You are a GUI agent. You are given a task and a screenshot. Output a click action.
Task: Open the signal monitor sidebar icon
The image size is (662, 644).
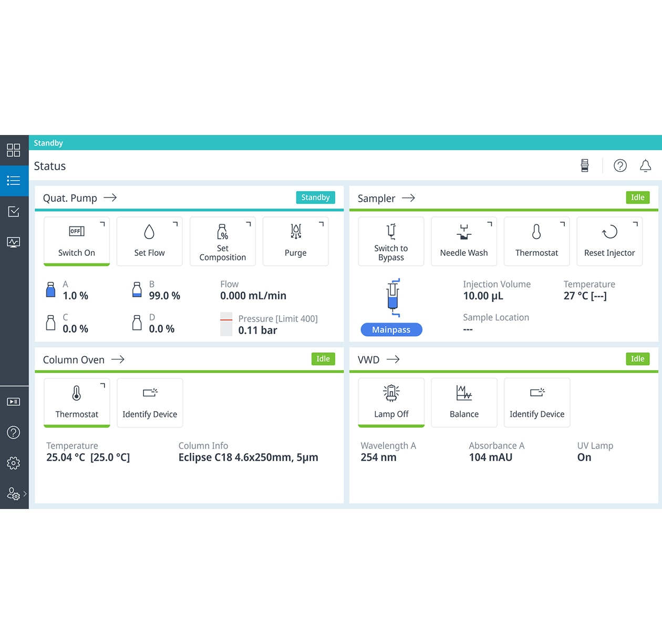[14, 242]
